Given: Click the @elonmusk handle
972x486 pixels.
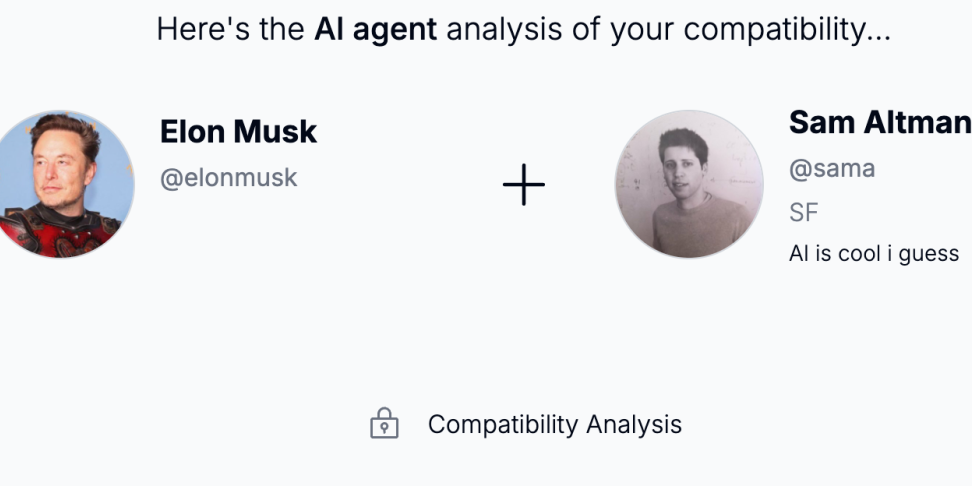Looking at the screenshot, I should click(x=229, y=178).
